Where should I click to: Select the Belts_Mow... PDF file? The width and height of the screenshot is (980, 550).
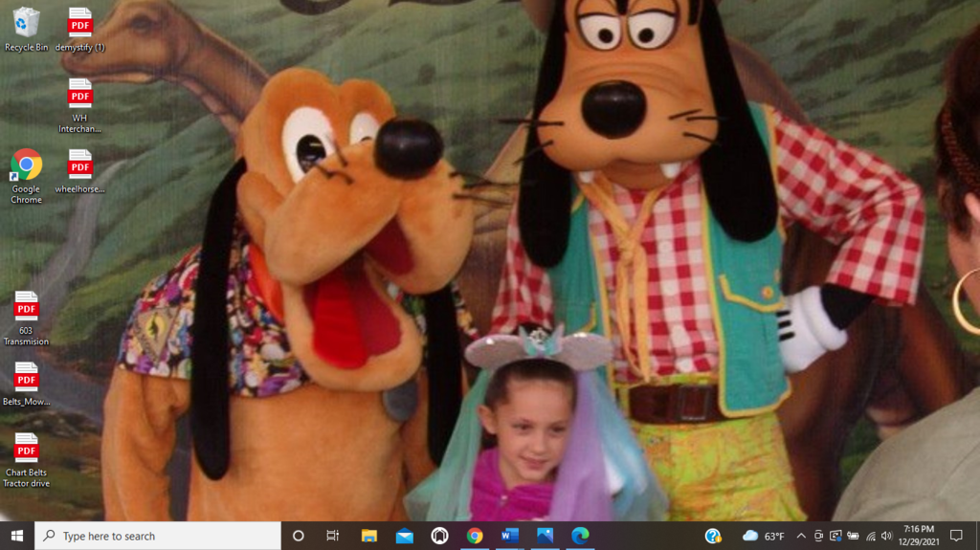[x=26, y=384]
